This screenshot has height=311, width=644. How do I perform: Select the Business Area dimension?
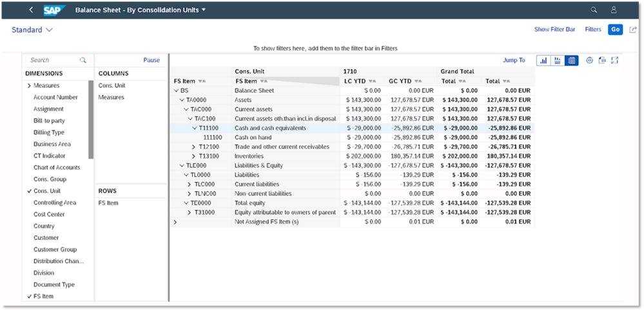52,144
